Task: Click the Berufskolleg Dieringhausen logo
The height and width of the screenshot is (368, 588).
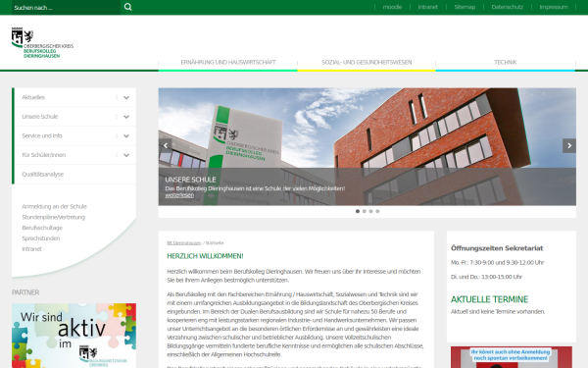Action: point(42,43)
